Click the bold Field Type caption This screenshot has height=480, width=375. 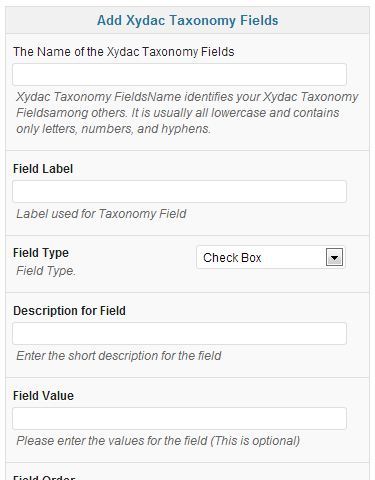[41, 253]
